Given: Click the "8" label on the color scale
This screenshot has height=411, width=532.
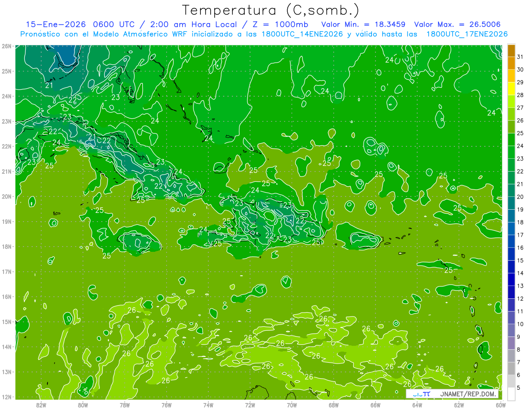Looking at the screenshot, I should (x=519, y=350).
